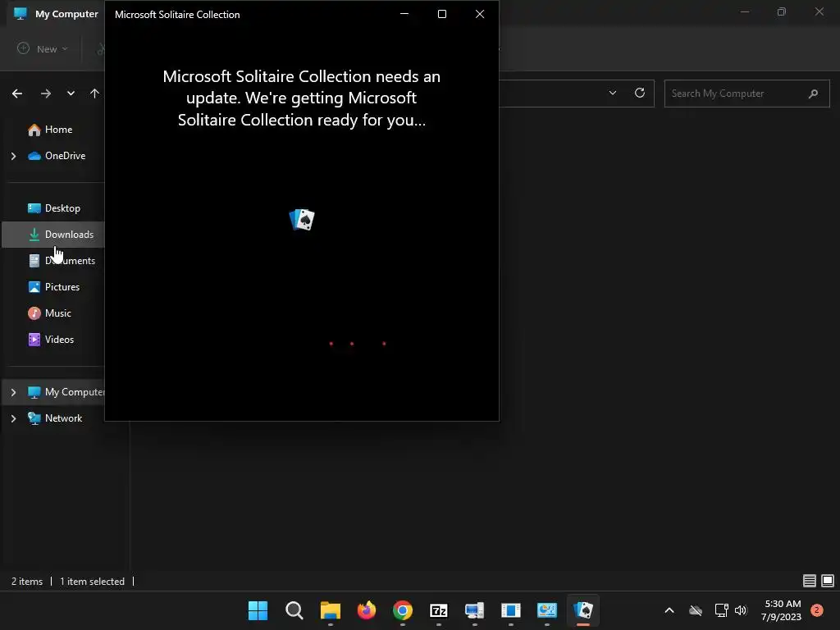Image resolution: width=840 pixels, height=630 pixels.
Task: Open File Explorer from taskbar
Action: coord(331,610)
